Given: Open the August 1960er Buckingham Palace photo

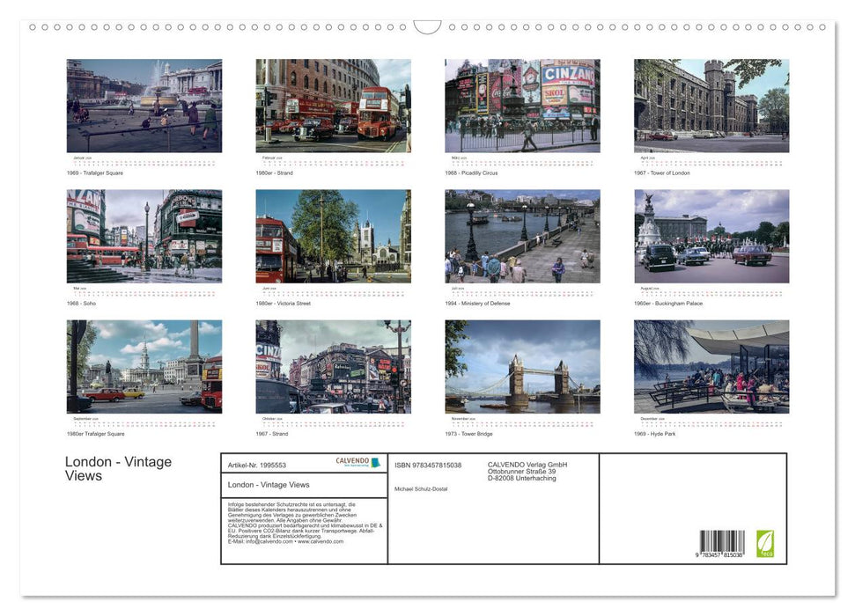Looking at the screenshot, I should 711,235.
